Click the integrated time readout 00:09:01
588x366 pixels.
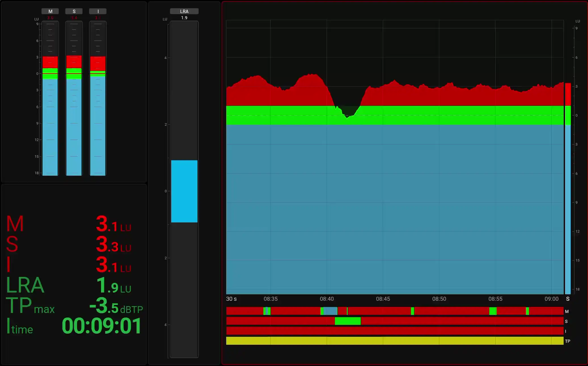coord(102,326)
